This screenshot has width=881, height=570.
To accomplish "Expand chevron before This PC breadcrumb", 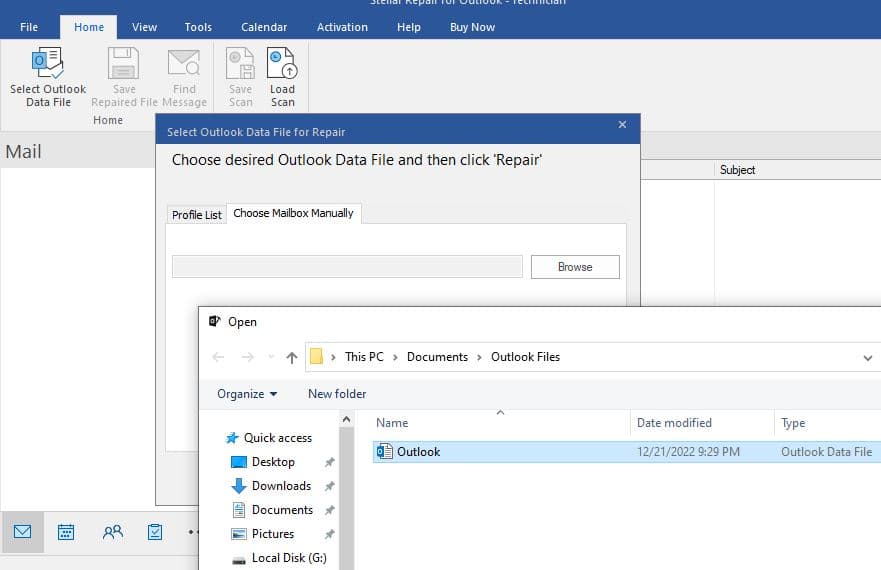I will [333, 357].
